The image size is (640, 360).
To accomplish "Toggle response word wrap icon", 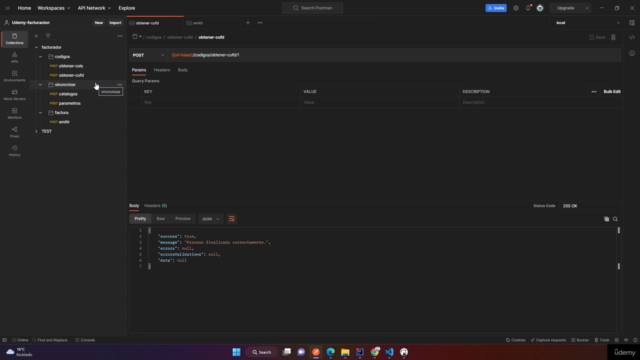I will pos(231,219).
